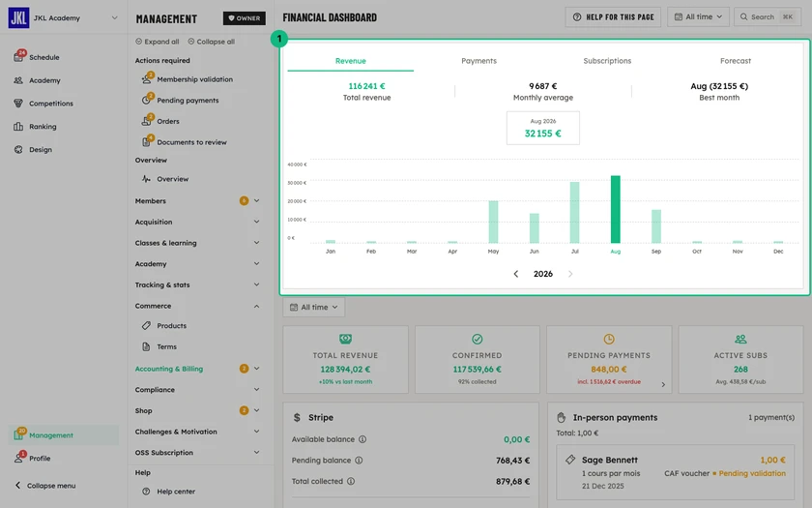Screen dimensions: 812x508
Task: Expand Challenges & Motivation section
Action: pos(256,432)
